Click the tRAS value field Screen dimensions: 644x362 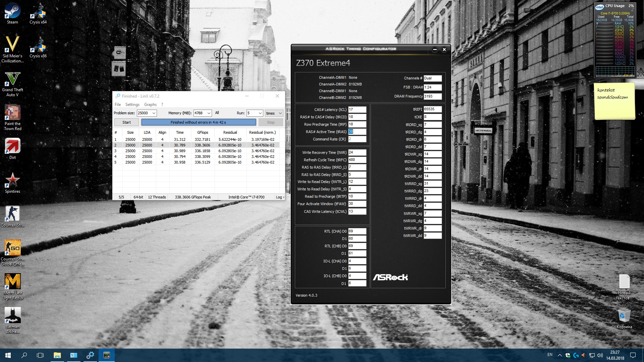357,132
